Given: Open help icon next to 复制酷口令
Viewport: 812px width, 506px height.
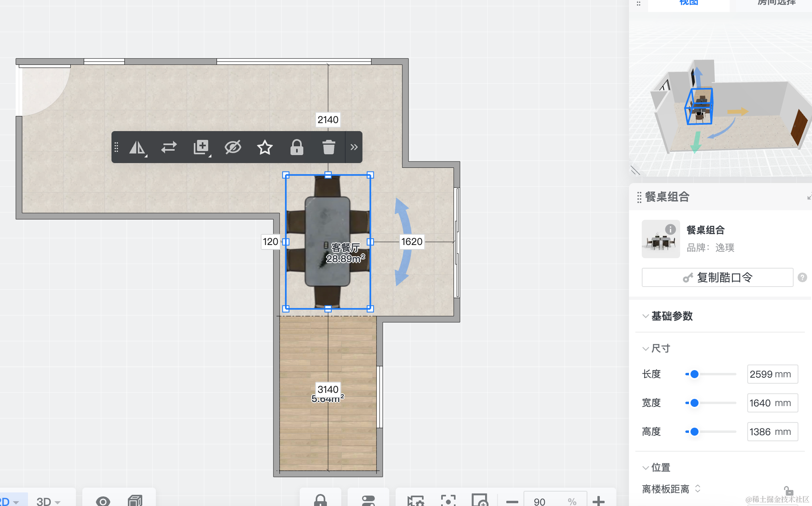Looking at the screenshot, I should 802,277.
